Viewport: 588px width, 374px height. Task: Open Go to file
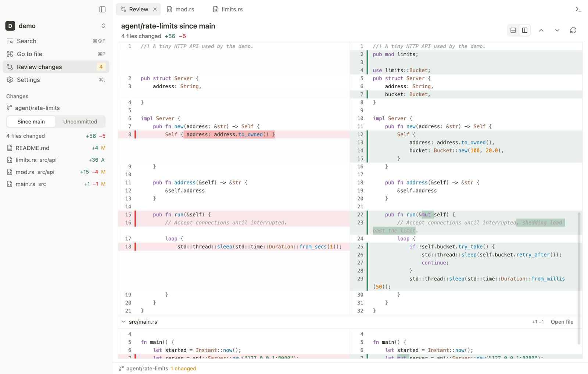(x=56, y=54)
